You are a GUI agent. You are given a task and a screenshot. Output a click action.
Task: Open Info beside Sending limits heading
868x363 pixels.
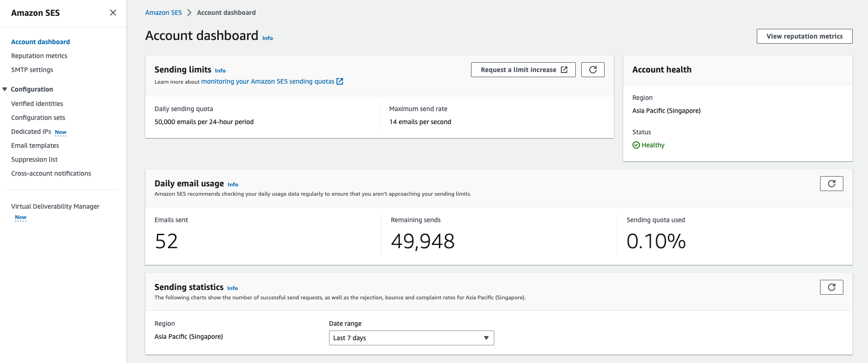pos(220,71)
